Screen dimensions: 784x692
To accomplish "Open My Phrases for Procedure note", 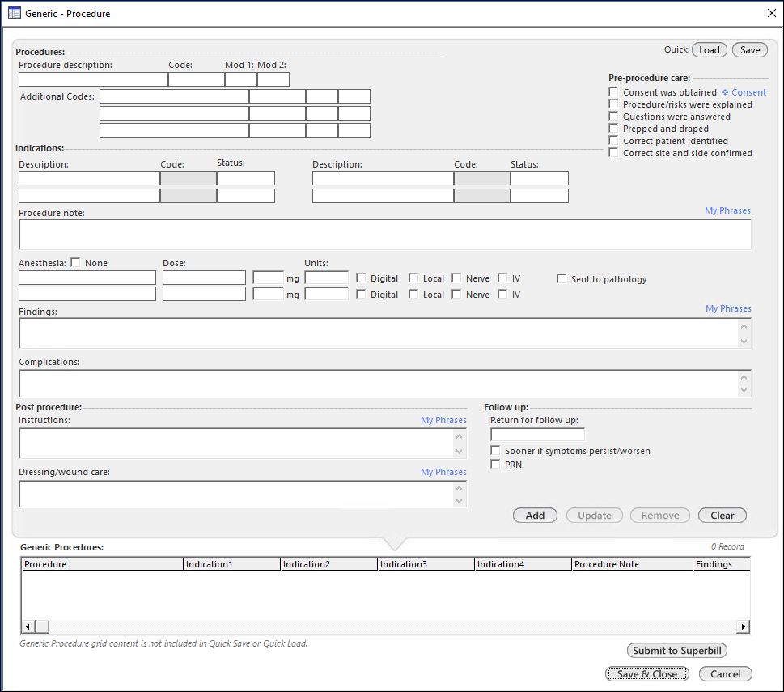I will pyautogui.click(x=727, y=210).
